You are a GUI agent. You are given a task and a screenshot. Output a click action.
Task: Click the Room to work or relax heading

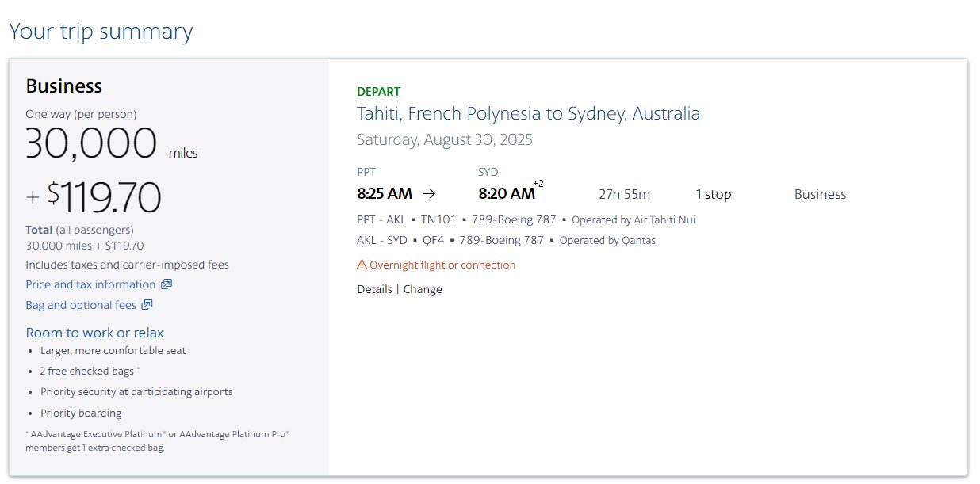pyautogui.click(x=95, y=333)
